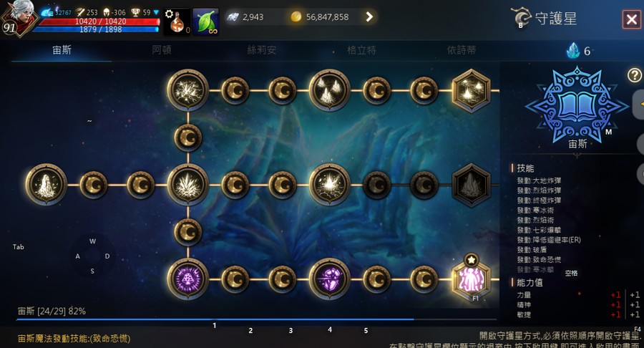This screenshot has height=348, width=644.
Task: Select the purple skull aura node
Action: [x=187, y=279]
